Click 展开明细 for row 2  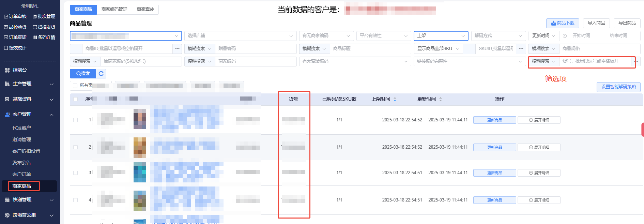coord(539,147)
